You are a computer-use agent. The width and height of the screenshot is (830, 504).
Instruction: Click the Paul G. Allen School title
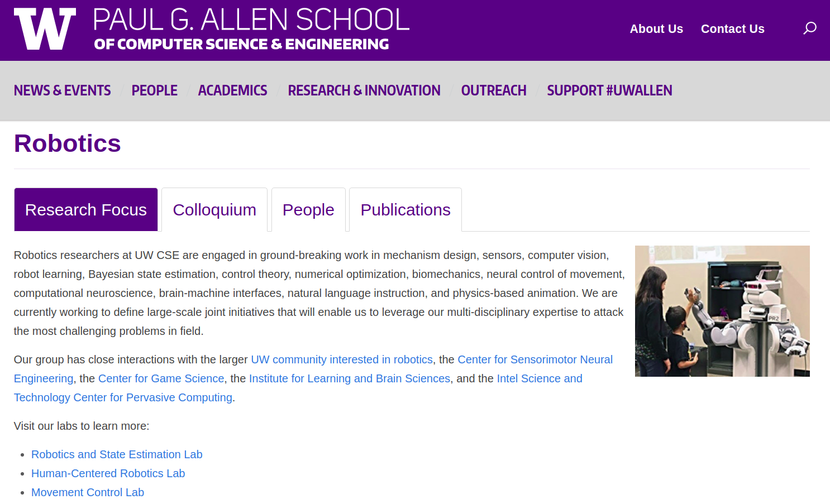[251, 29]
